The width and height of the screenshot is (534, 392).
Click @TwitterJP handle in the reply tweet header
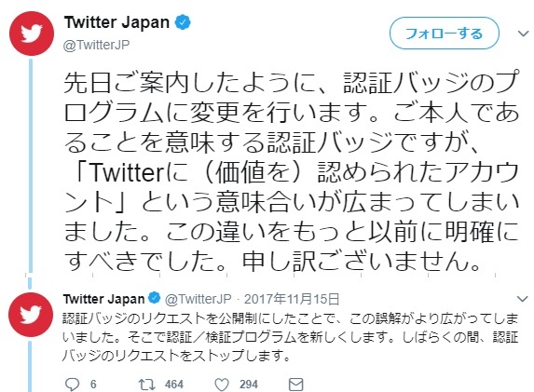coord(199,299)
